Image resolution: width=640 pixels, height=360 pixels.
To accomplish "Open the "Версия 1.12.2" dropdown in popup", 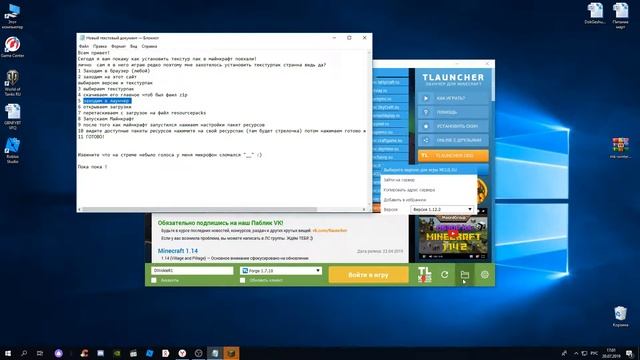I will pos(442,209).
